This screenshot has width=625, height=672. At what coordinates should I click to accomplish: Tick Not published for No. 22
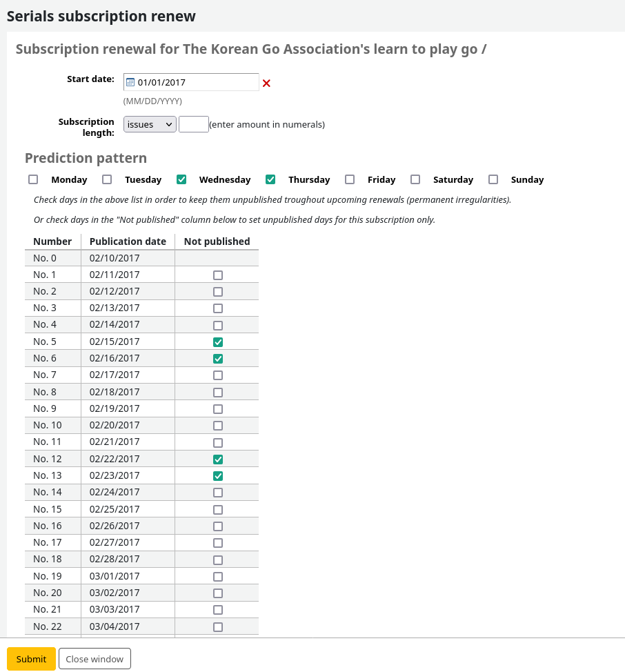click(x=218, y=627)
